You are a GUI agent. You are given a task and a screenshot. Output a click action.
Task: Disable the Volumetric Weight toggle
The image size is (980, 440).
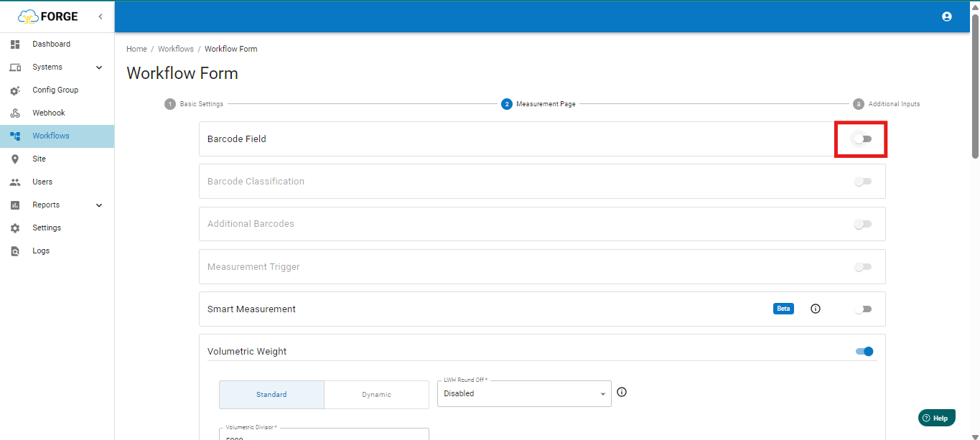pos(864,351)
